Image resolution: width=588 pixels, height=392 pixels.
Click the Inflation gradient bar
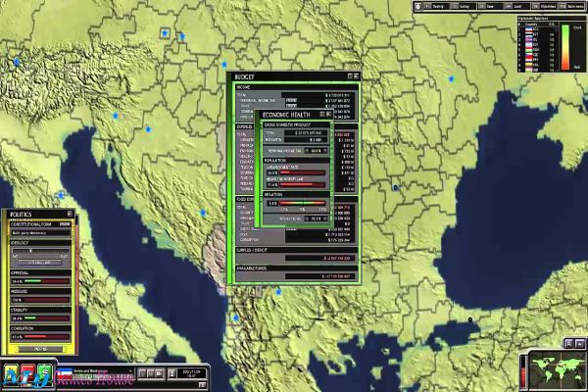(302, 203)
